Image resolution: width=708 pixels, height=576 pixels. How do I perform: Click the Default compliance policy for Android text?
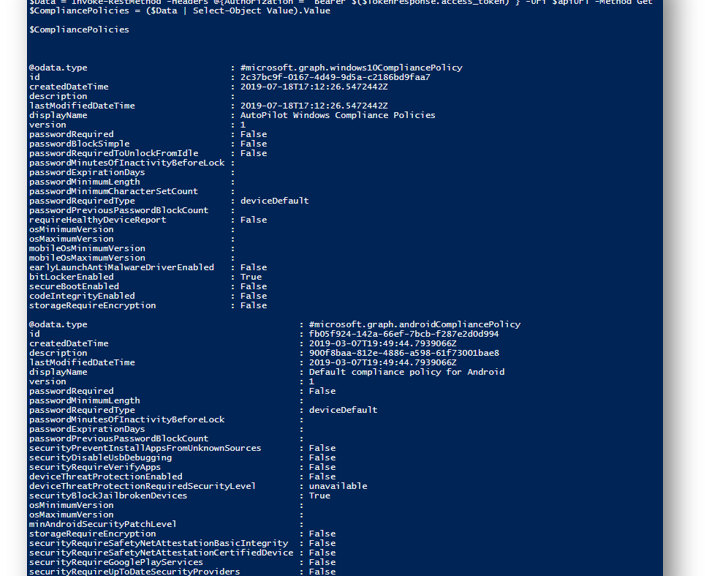407,372
